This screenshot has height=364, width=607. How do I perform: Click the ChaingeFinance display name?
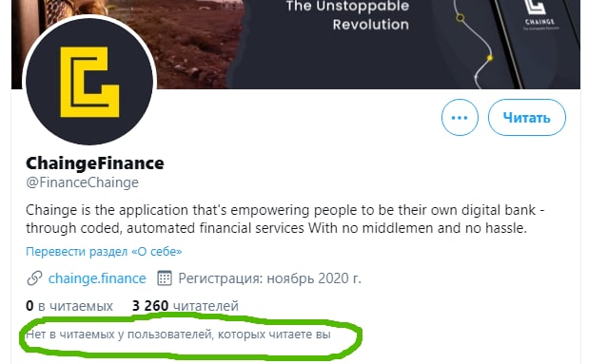click(95, 163)
